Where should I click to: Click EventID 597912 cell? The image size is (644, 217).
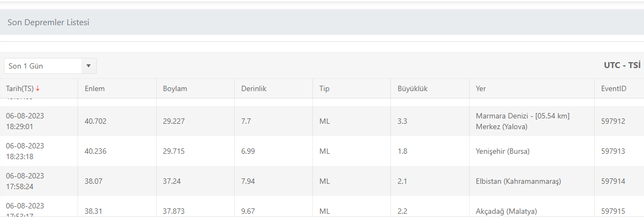point(613,121)
